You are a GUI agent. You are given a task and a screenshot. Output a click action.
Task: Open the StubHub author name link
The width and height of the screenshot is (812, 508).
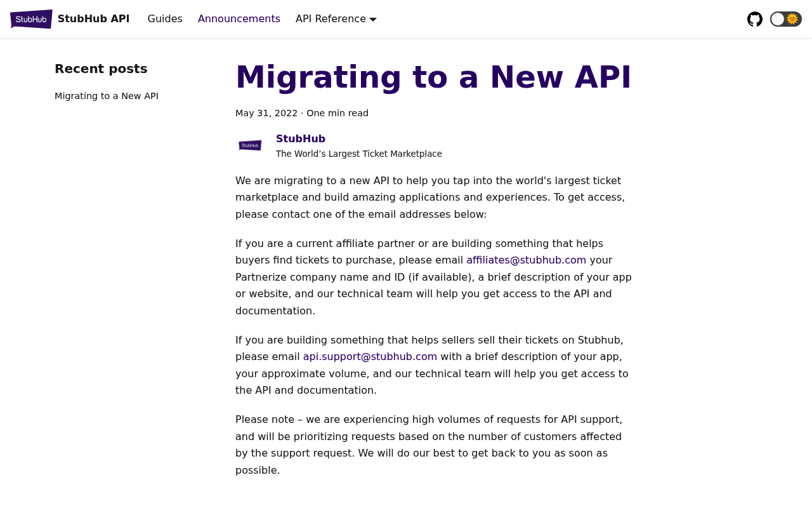click(301, 138)
